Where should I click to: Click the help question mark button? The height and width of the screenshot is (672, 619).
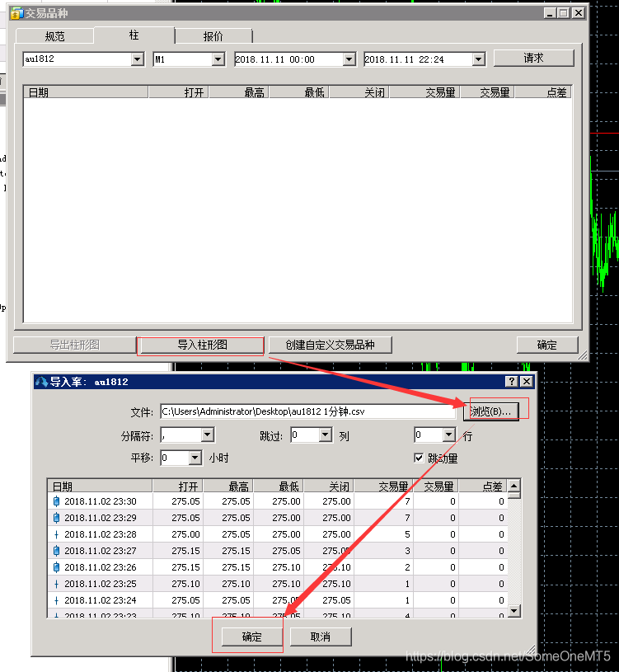[x=512, y=382]
